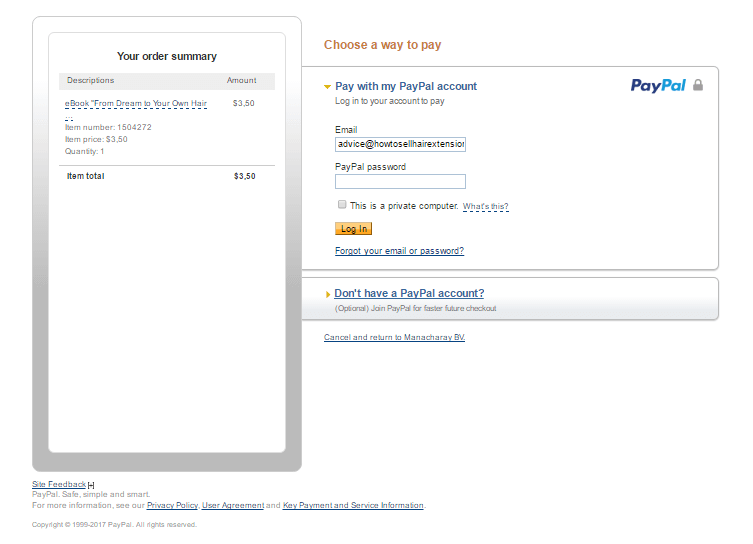Click the PayPal logo
Viewport: 753px width, 544px height.
click(x=658, y=85)
